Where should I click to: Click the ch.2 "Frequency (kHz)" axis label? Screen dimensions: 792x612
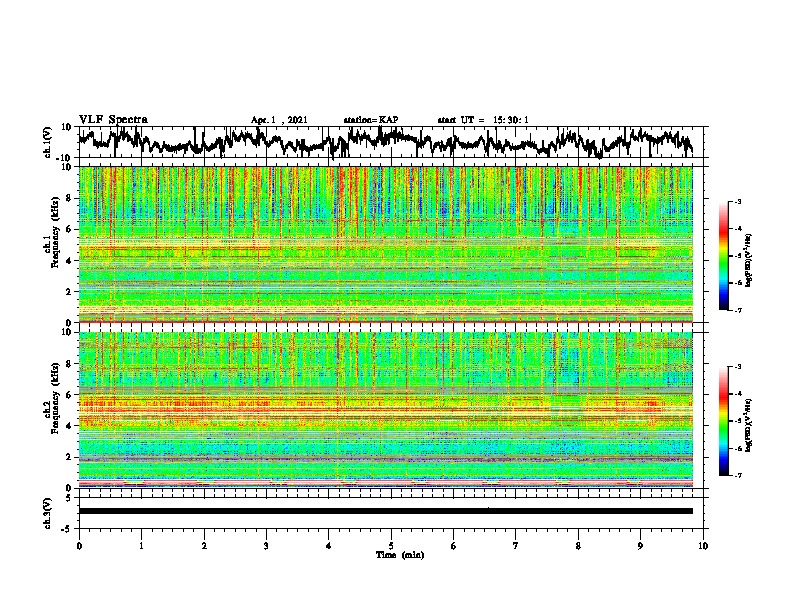coord(55,398)
